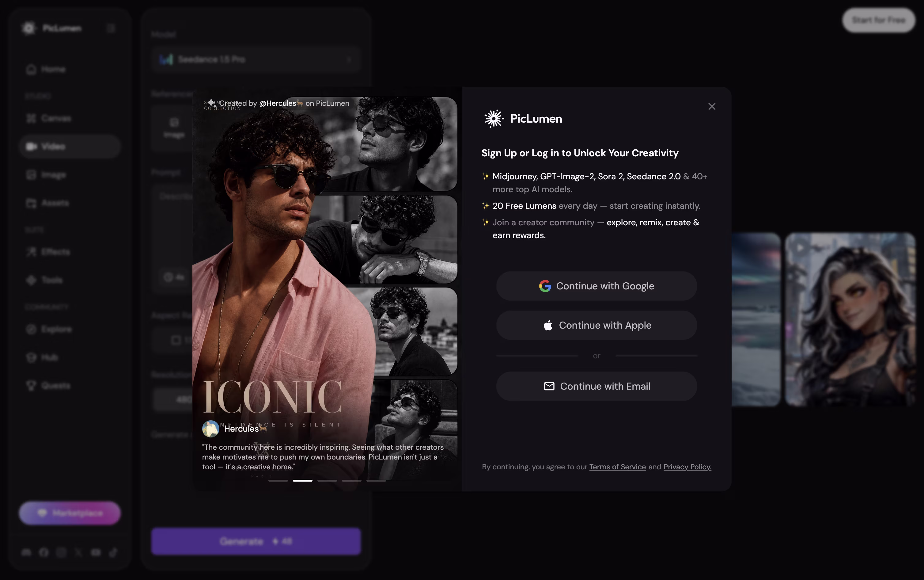Click the Start for Free button
This screenshot has width=924, height=580.
[878, 20]
